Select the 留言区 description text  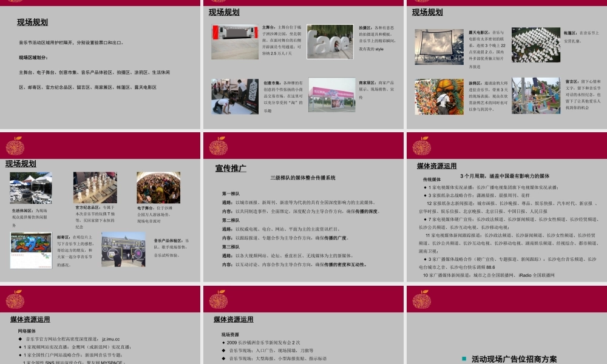583,95
